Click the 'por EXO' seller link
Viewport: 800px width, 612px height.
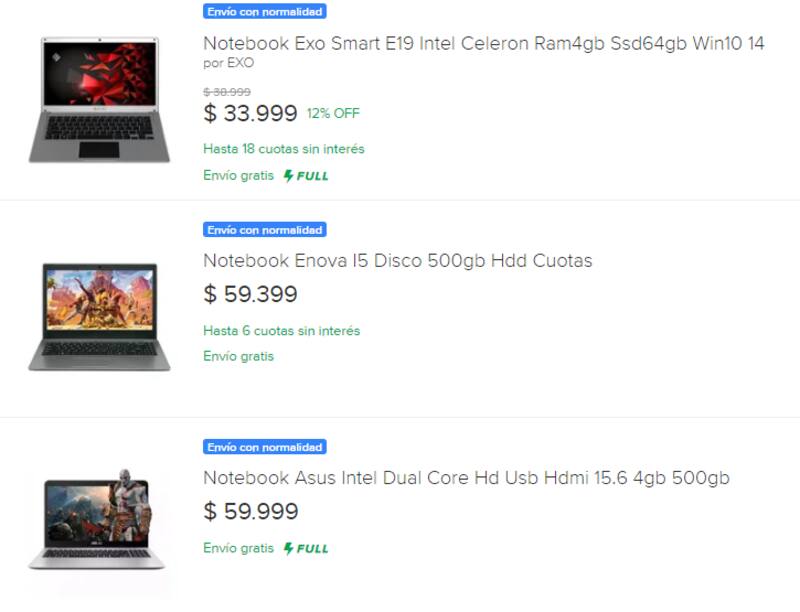228,63
